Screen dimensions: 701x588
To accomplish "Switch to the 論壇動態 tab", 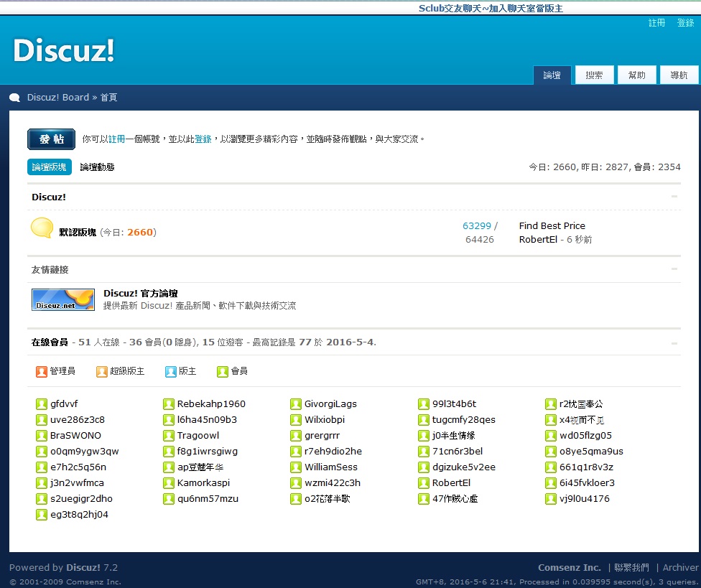I will tap(98, 167).
